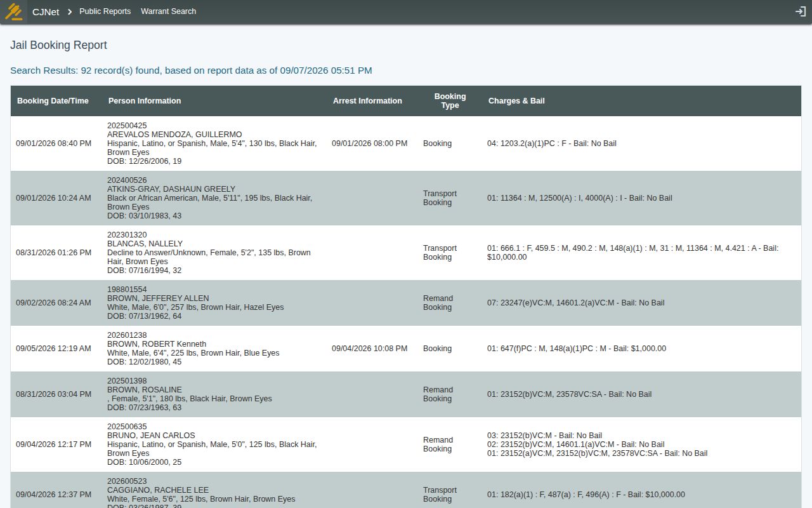Select name ATKINS-GRAY, DASHAUN GREELY
812x508 pixels.
171,189
